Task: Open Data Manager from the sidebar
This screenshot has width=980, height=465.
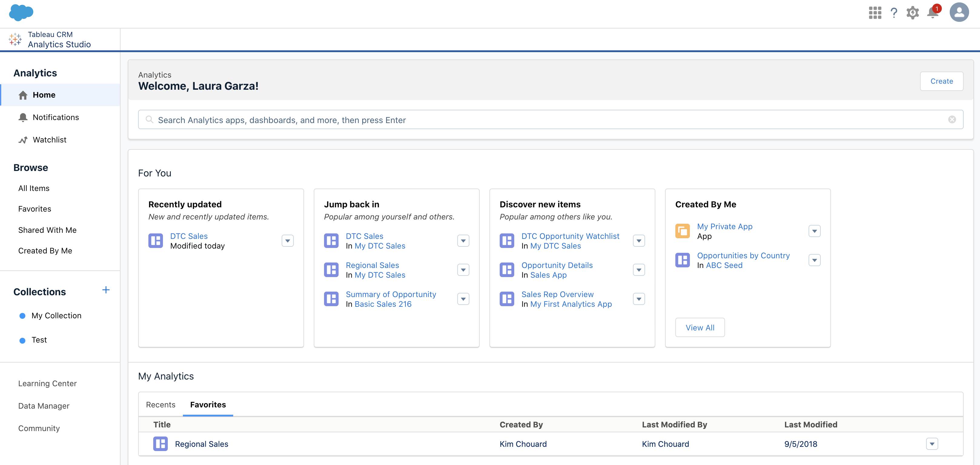Action: [44, 406]
